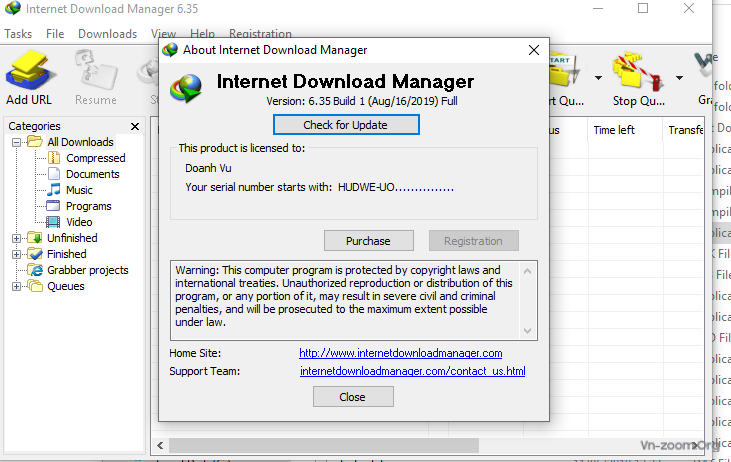Screen dimensions: 731x462
Task: Open the internetdownloadmanager.com home site link
Action: tap(400, 353)
